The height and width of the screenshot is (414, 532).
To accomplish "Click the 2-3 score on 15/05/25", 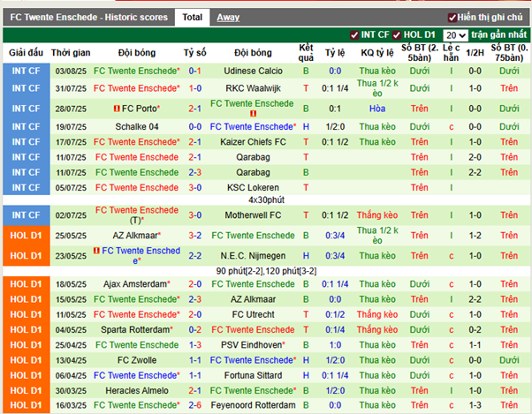I will (195, 299).
